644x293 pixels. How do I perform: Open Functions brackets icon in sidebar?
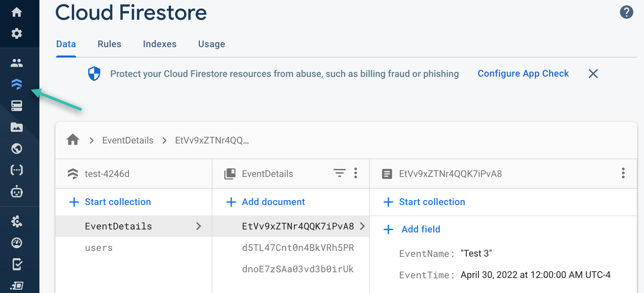[x=17, y=170]
